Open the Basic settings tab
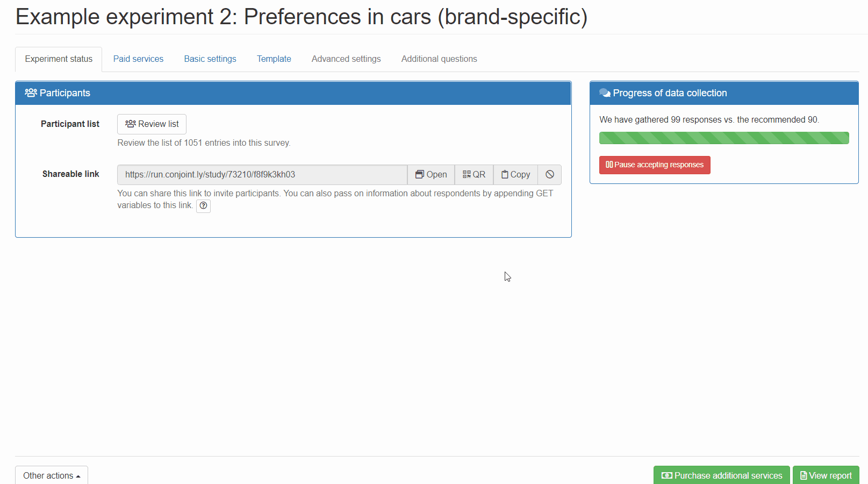Image resolution: width=868 pixels, height=484 pixels. [210, 59]
